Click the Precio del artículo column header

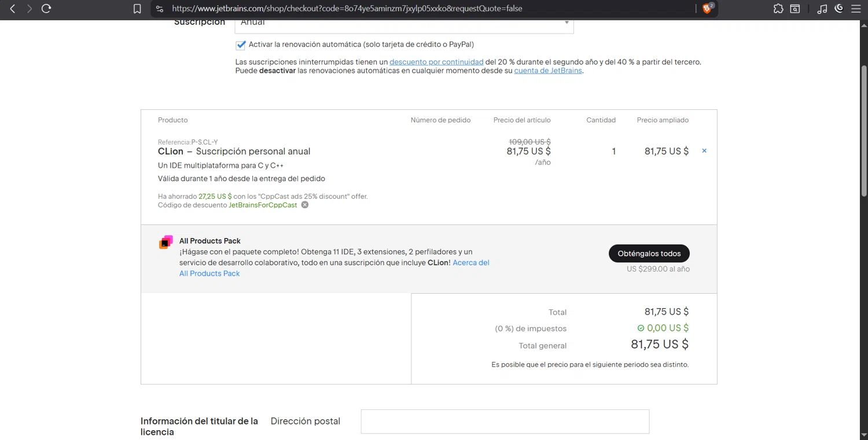pos(522,120)
